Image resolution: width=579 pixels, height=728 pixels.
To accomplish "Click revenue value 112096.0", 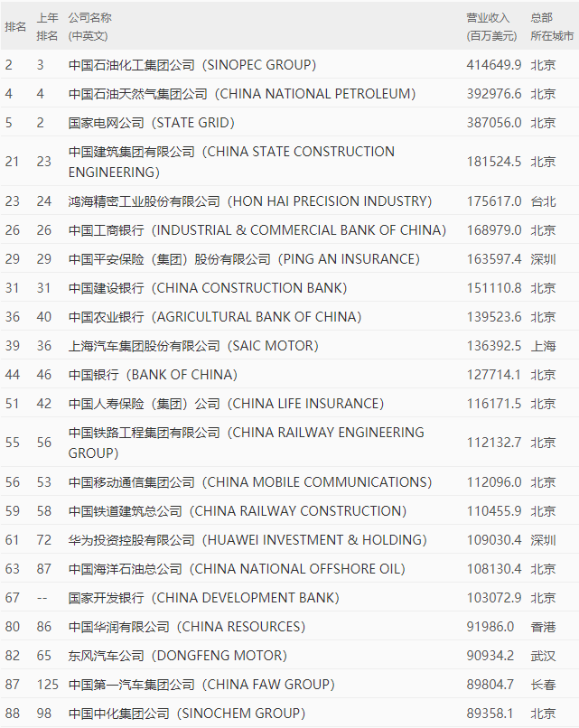I will tap(494, 482).
